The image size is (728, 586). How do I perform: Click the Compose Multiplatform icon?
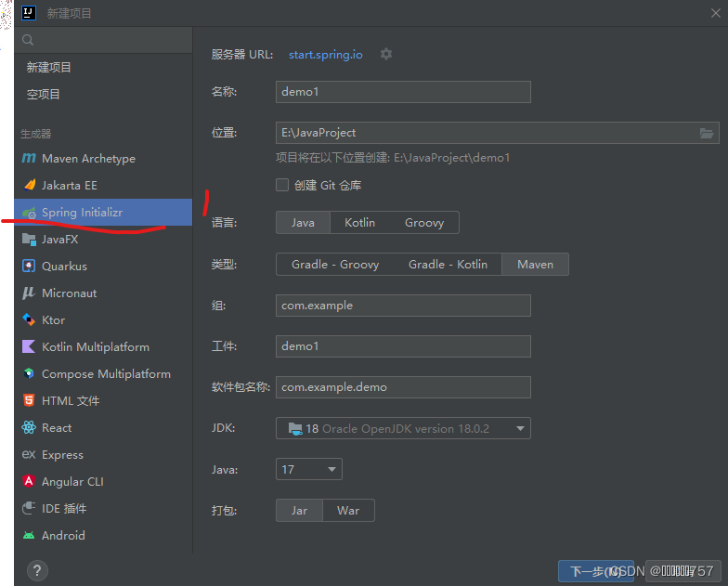tap(29, 373)
